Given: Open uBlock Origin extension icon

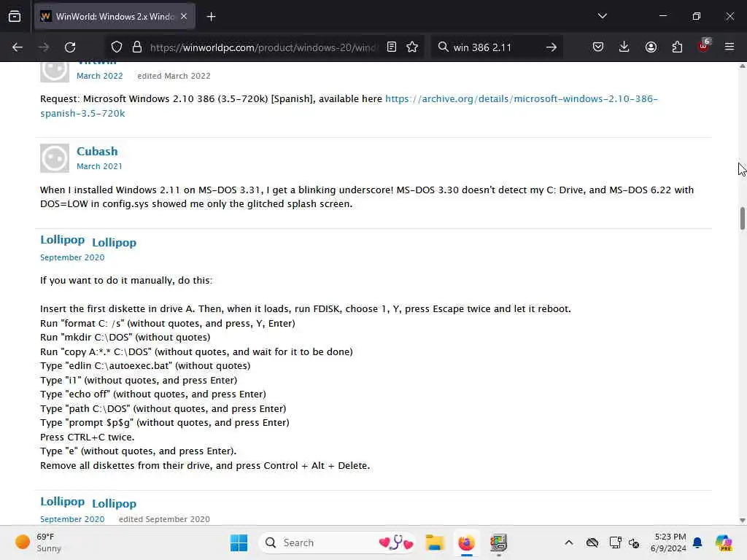Looking at the screenshot, I should coord(704,46).
